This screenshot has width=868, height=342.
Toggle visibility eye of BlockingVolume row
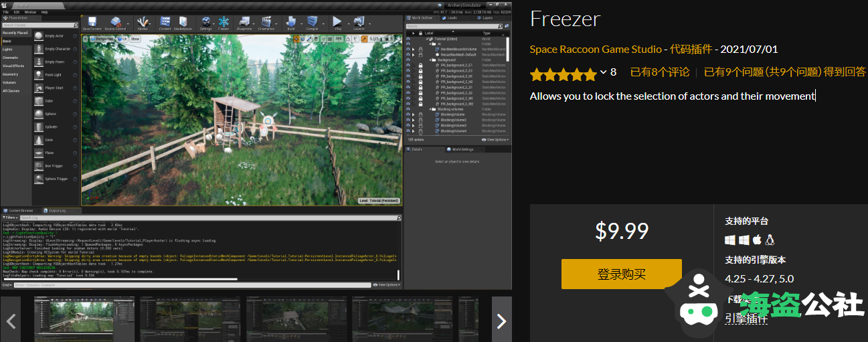pyautogui.click(x=408, y=114)
